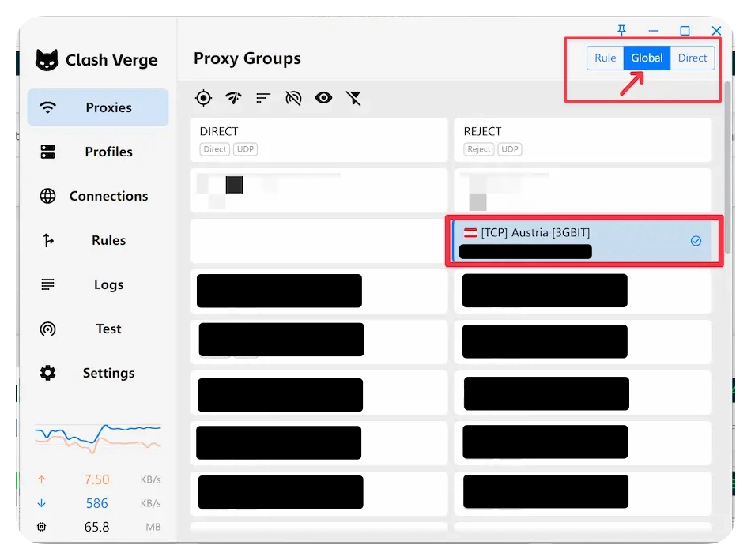Go to the Connections page
The width and height of the screenshot is (751, 560).
(98, 196)
